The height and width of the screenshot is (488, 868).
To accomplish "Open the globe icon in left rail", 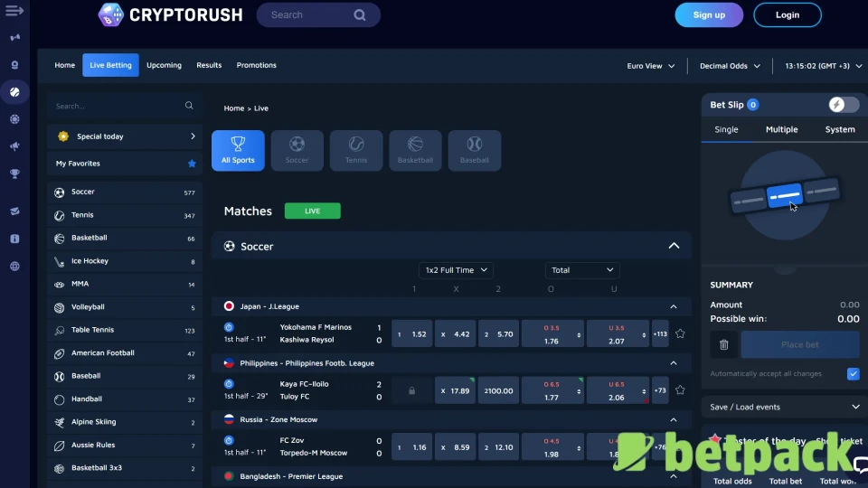I will 15,266.
